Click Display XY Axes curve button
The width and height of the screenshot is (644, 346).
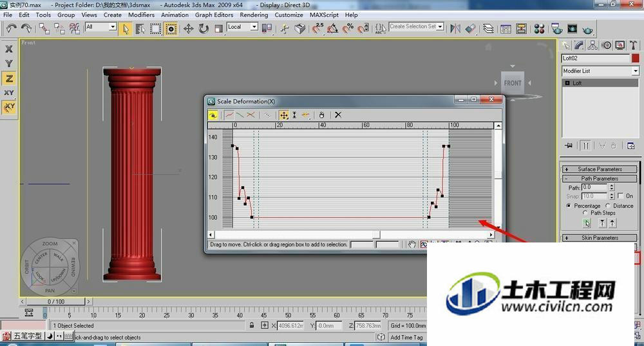click(x=251, y=115)
